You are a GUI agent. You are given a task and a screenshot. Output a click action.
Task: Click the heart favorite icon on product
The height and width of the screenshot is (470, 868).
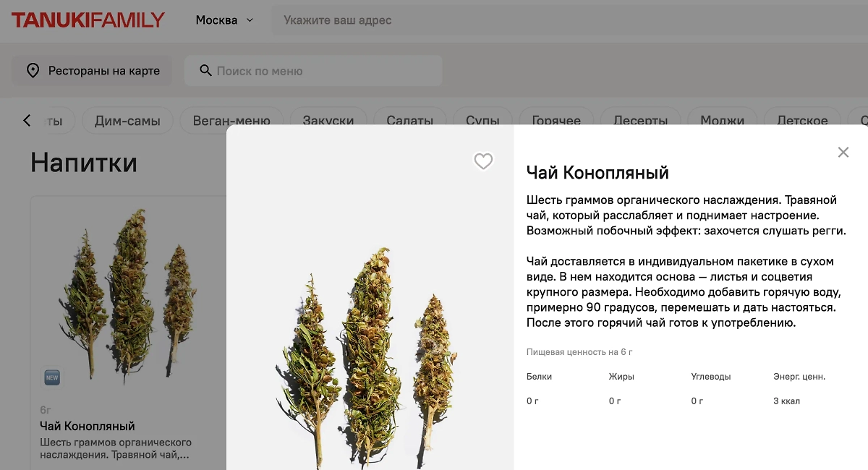483,161
